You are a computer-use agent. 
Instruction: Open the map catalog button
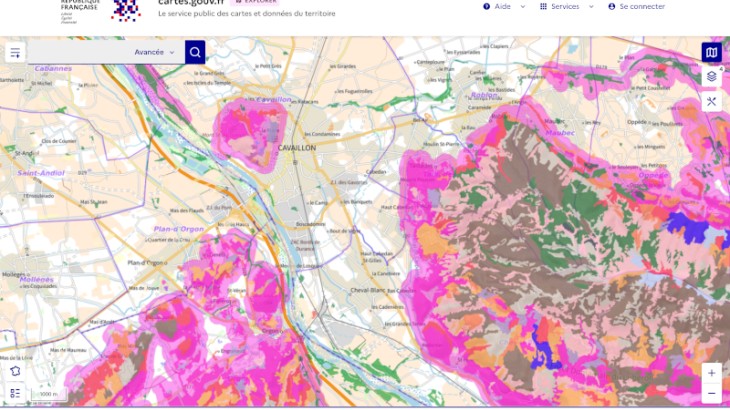711,52
